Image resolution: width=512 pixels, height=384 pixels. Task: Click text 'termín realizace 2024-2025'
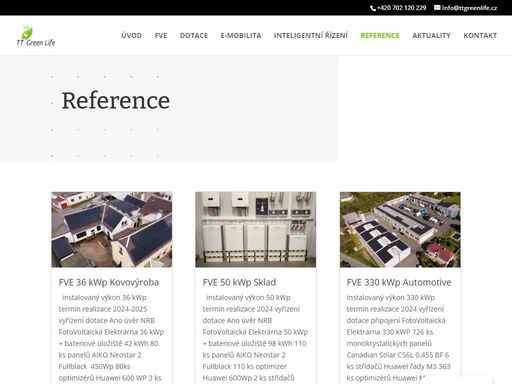click(103, 309)
